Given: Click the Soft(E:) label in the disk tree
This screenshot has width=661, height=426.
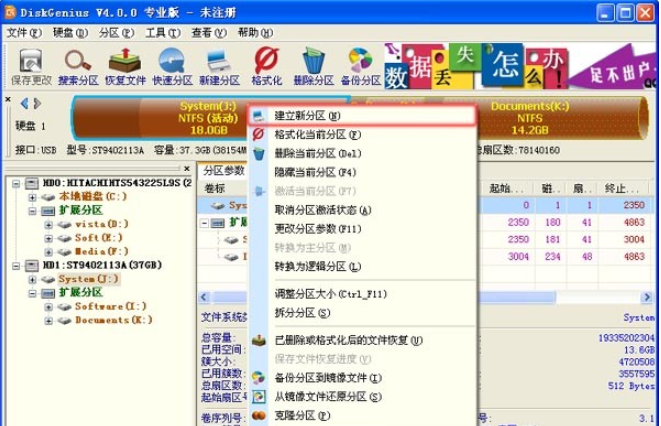Looking at the screenshot, I should coord(99,238).
